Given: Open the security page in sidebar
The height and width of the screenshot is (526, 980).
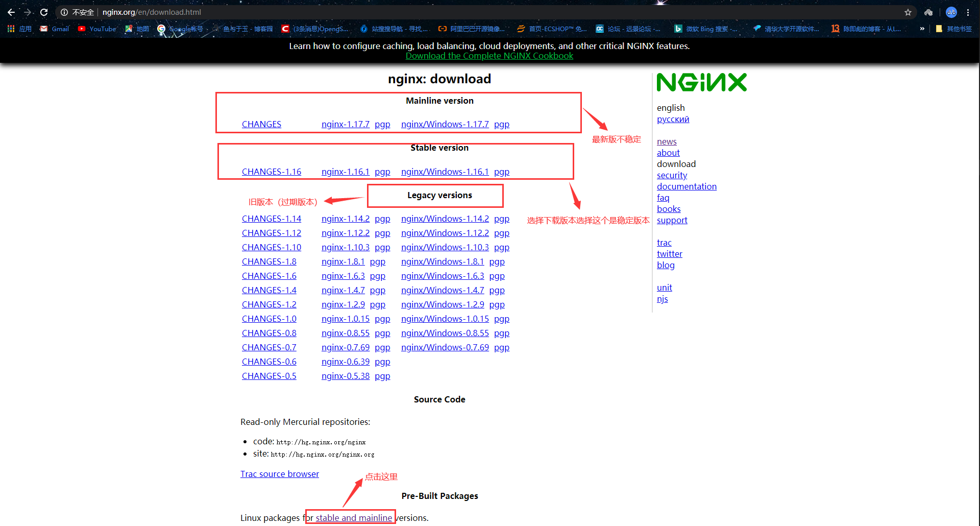Looking at the screenshot, I should click(672, 175).
